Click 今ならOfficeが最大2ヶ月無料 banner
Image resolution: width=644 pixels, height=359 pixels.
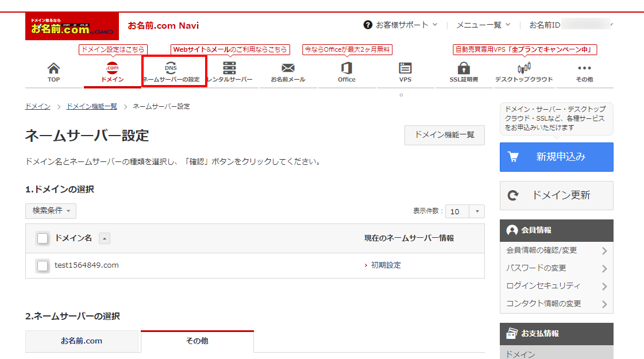347,50
